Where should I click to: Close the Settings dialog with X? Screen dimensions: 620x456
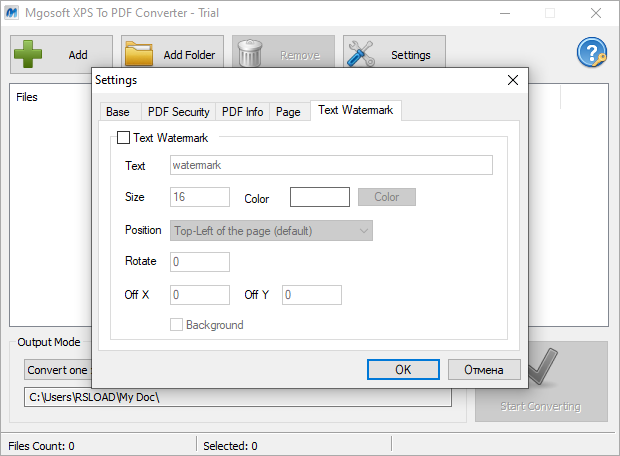(x=513, y=80)
